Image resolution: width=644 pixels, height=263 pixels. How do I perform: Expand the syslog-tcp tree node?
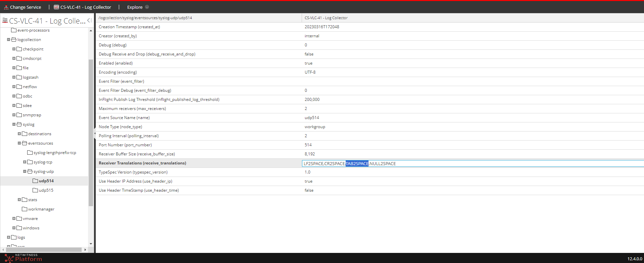(x=25, y=162)
